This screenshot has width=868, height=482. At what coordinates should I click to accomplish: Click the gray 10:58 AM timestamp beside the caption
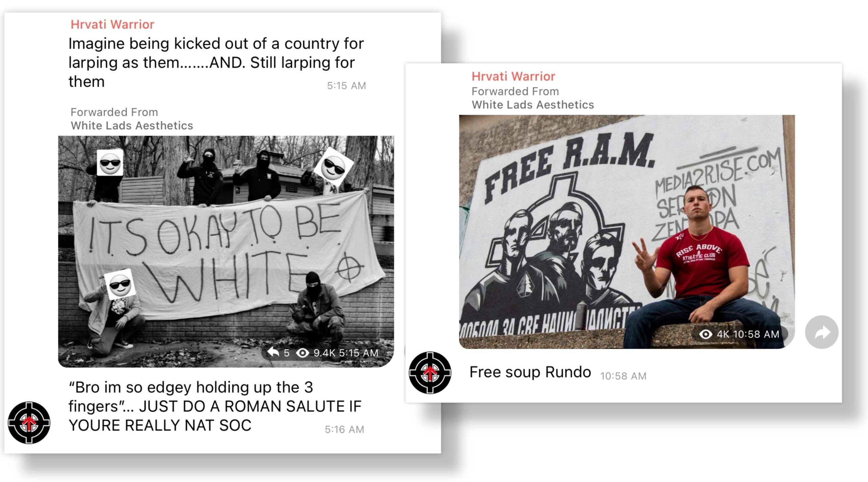point(623,376)
